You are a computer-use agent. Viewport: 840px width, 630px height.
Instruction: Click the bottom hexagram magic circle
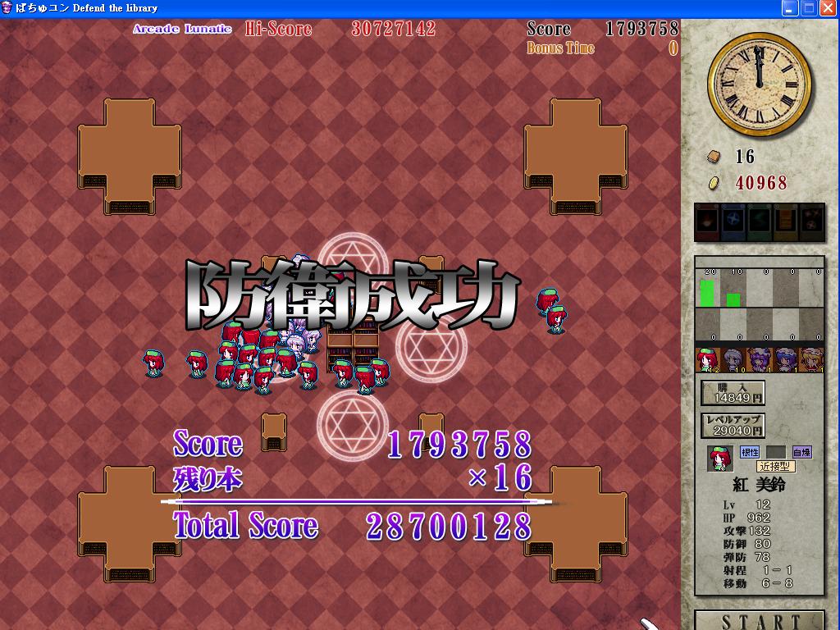353,426
